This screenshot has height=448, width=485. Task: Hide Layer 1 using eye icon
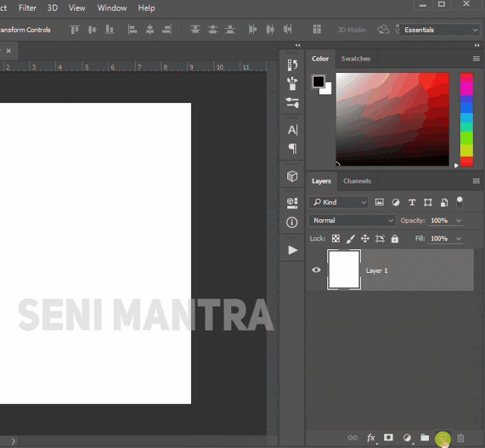click(316, 270)
